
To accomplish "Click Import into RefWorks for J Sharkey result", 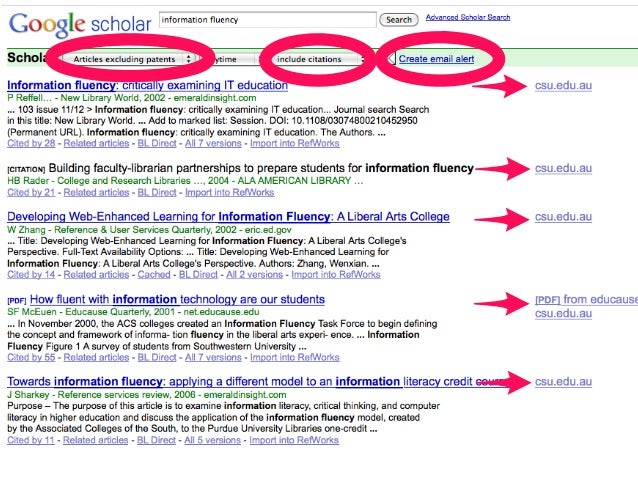I will pos(294,440).
